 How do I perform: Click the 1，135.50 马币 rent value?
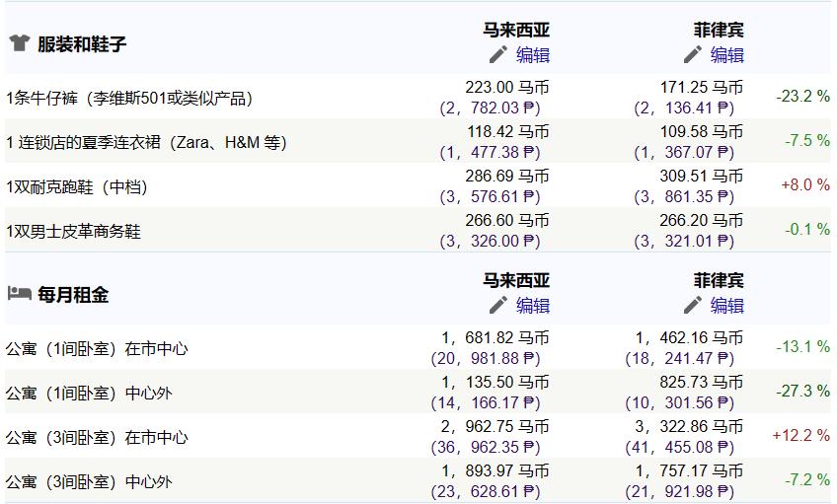[495, 382]
